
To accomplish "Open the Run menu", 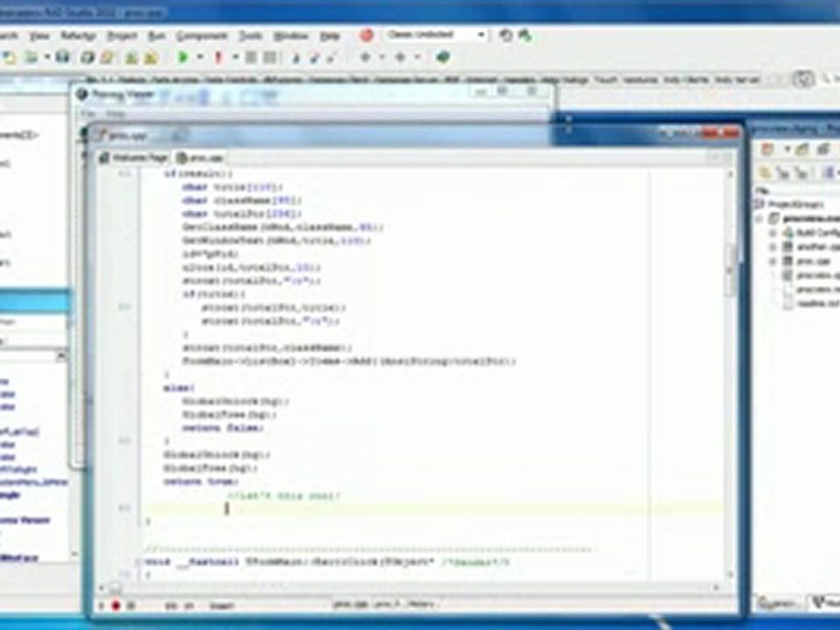I will tap(157, 36).
